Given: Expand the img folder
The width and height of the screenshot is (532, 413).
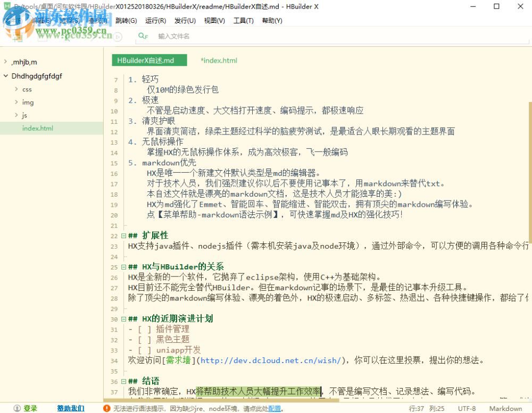Looking at the screenshot, I should click(x=16, y=102).
